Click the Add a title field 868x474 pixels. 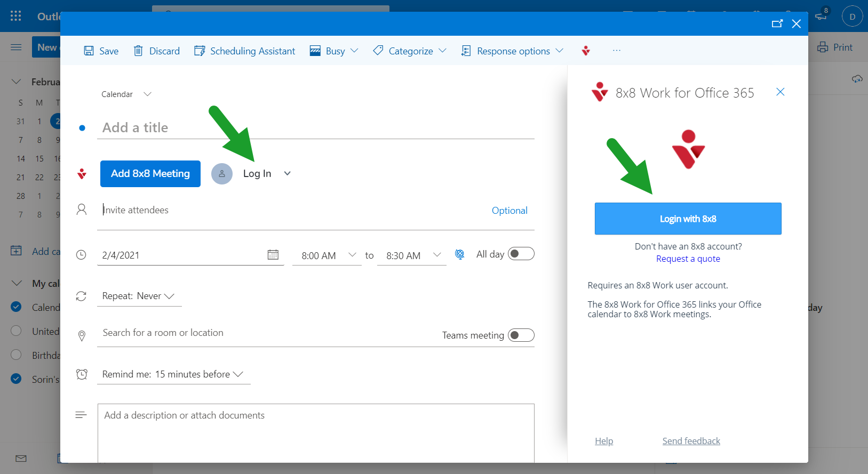coord(315,127)
